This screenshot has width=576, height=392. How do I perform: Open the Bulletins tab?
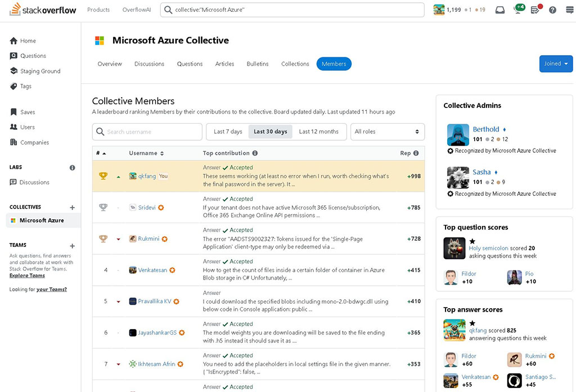pos(258,64)
